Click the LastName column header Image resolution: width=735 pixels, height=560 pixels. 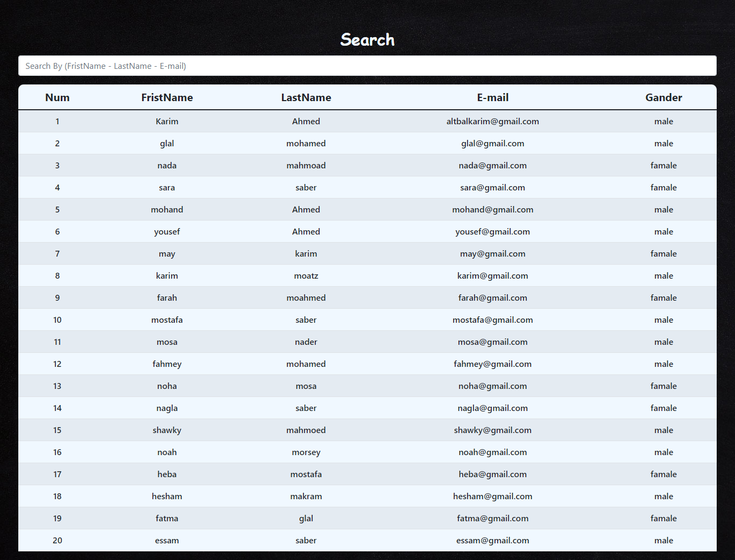click(306, 97)
